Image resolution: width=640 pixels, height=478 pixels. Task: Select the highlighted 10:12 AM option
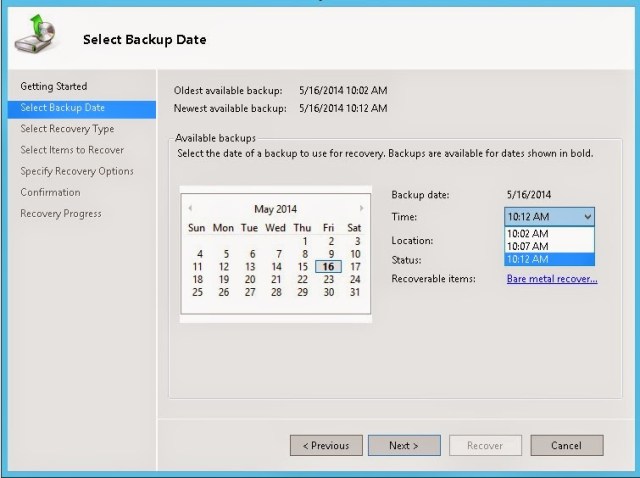(527, 259)
